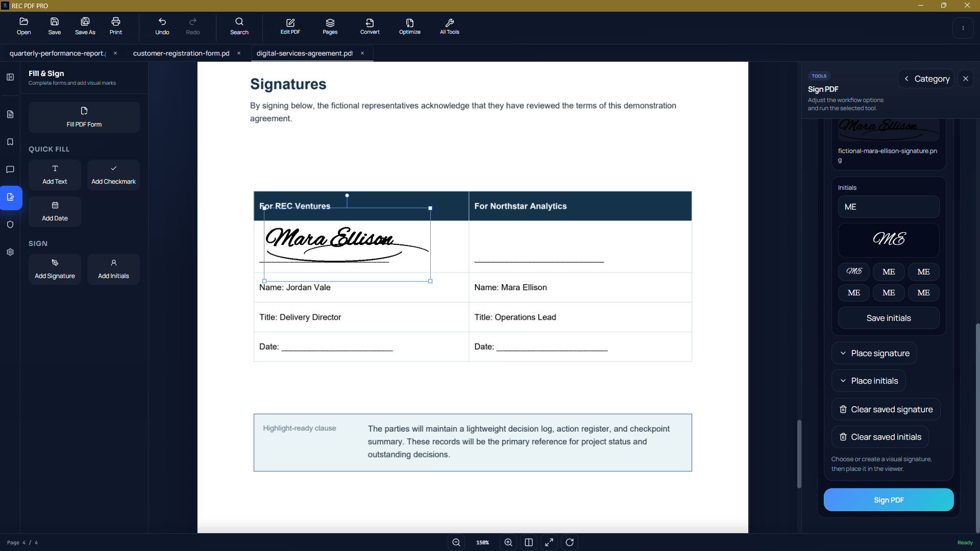This screenshot has height=551, width=980.
Task: Open the Optimize tool
Action: point(410,27)
